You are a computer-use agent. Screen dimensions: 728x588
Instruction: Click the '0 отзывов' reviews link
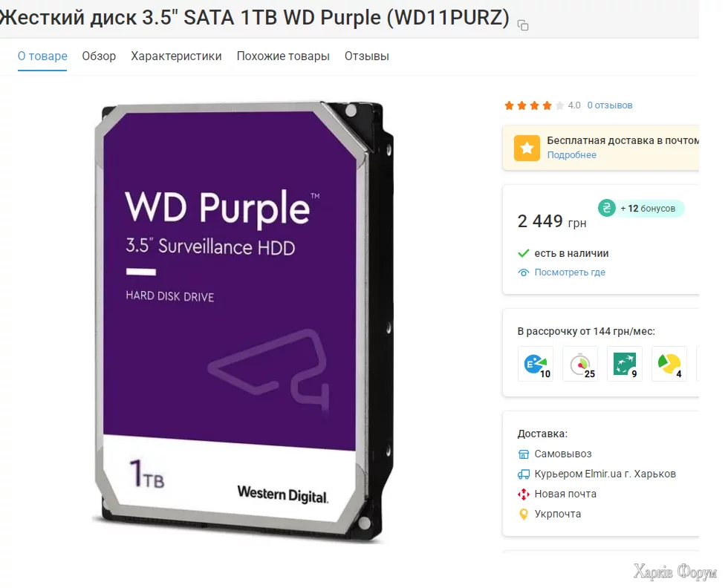[x=610, y=105]
